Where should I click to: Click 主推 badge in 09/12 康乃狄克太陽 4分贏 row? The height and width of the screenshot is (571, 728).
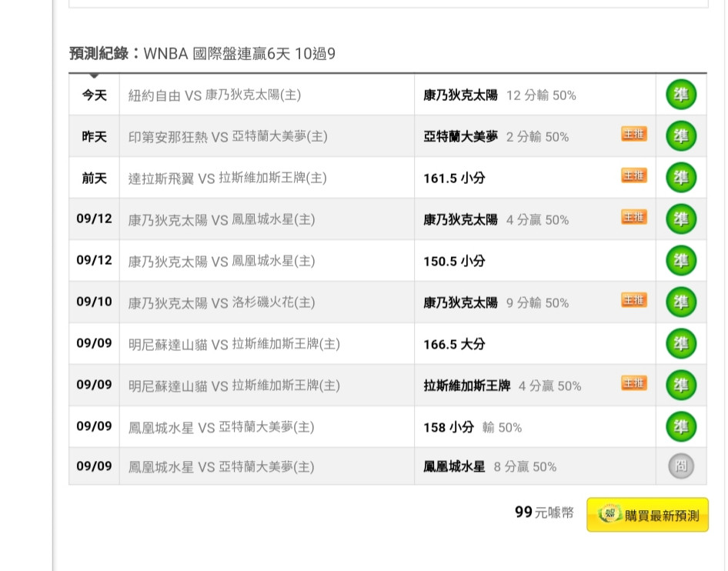[634, 217]
